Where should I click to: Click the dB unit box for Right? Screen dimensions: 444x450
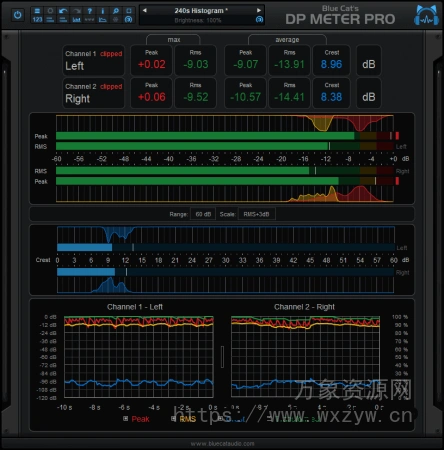click(369, 93)
